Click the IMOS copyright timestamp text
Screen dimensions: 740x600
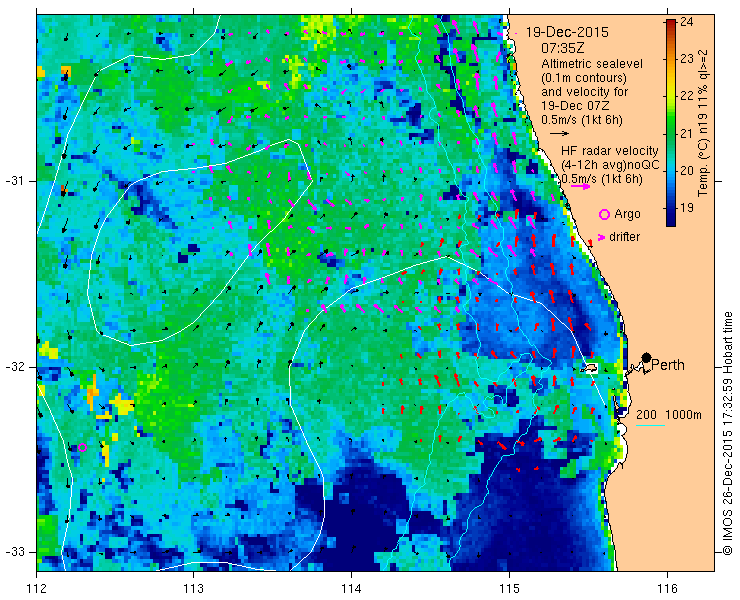point(728,433)
